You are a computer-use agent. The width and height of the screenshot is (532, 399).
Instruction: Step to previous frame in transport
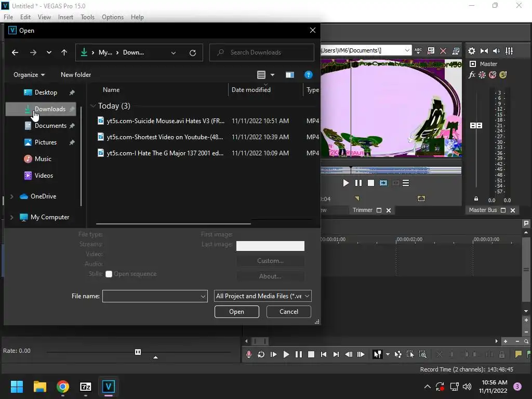349,354
